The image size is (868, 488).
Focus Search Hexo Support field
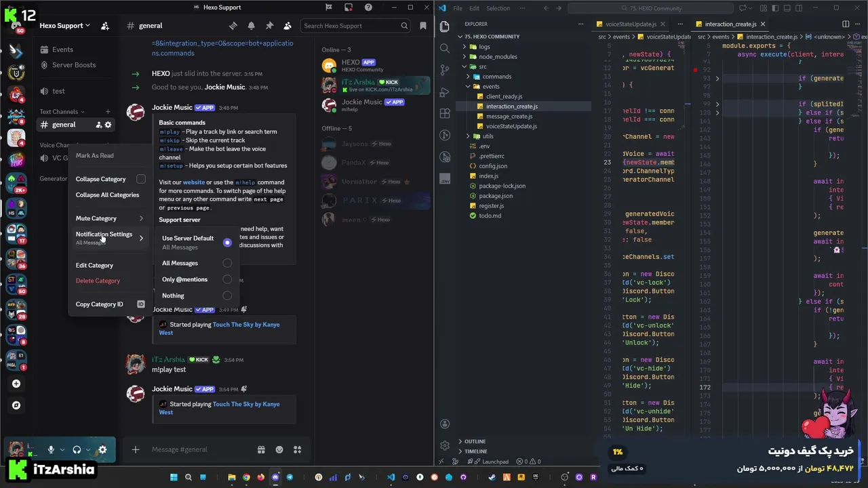tap(356, 26)
